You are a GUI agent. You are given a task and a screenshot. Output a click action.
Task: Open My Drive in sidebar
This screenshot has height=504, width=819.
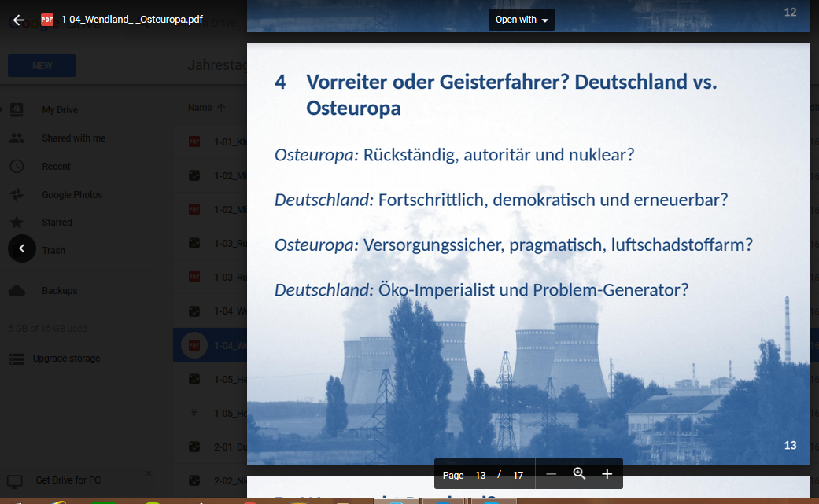60,110
